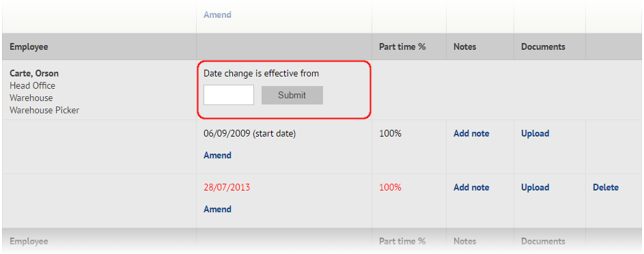Click the red 100% part time value
This screenshot has width=644, height=254.
coord(390,187)
